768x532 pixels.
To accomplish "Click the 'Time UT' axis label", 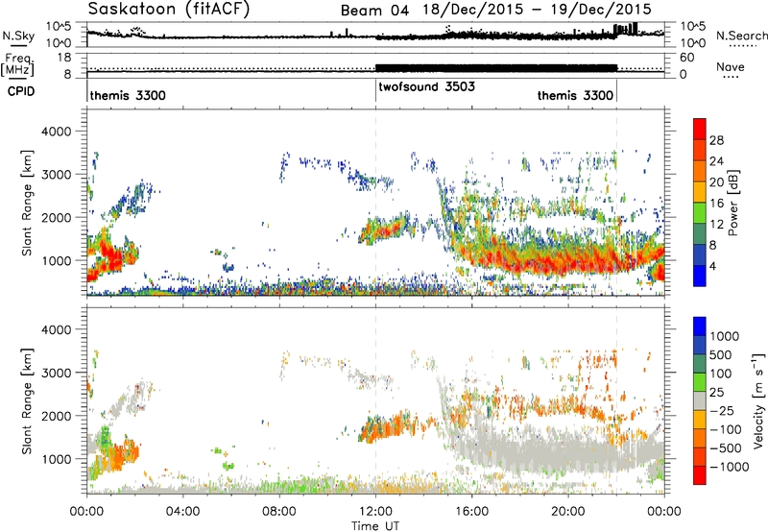I will (x=375, y=526).
